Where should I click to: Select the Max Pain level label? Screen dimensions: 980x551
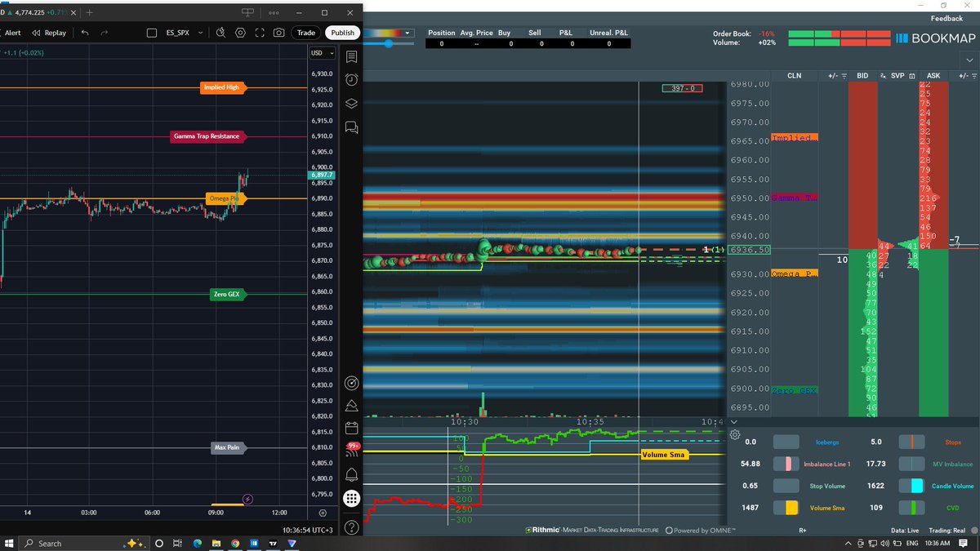tap(228, 447)
